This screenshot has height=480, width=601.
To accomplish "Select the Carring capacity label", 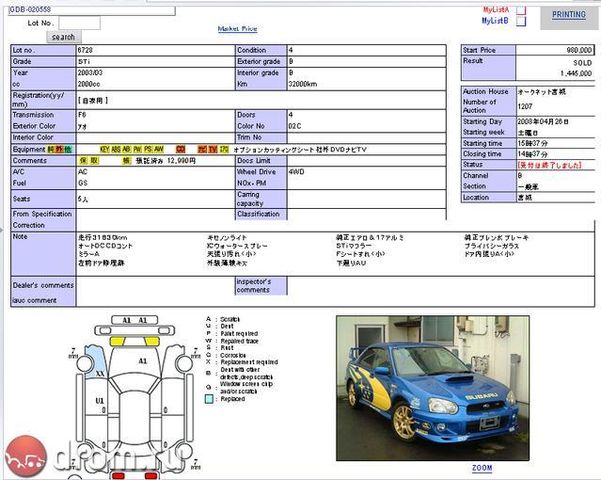I will point(250,199).
